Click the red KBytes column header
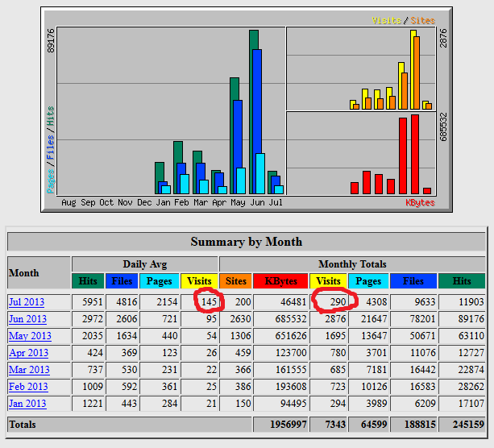Viewport: 494px width, 448px height. coord(280,281)
